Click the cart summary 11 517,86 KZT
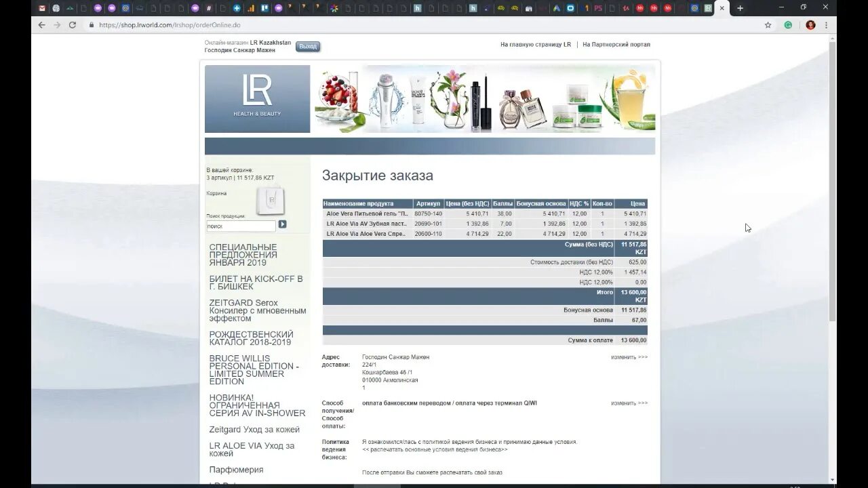The image size is (868, 488). 256,178
